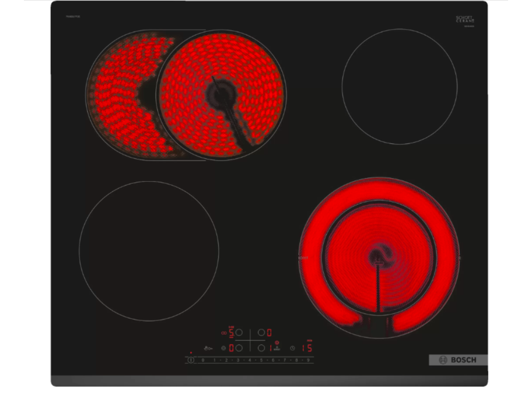The height and width of the screenshot is (399, 532).
Task: Tap 0 on the power level scale
Action: tap(203, 360)
